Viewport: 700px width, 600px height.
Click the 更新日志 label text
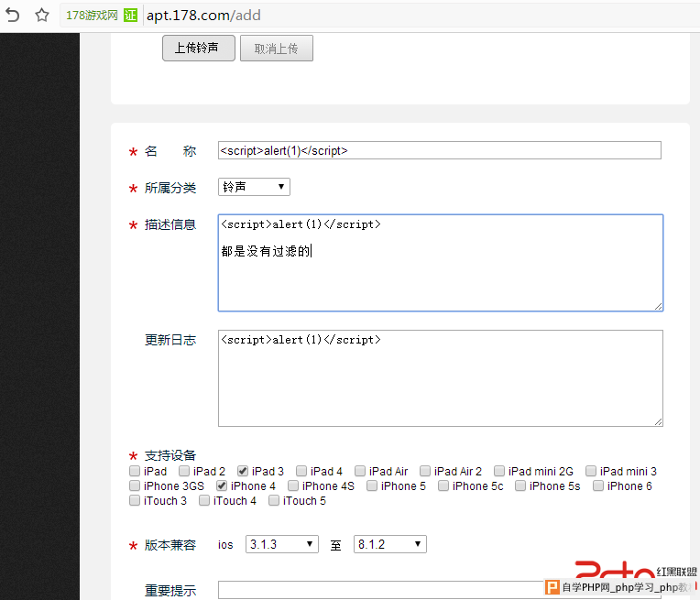pyautogui.click(x=170, y=340)
